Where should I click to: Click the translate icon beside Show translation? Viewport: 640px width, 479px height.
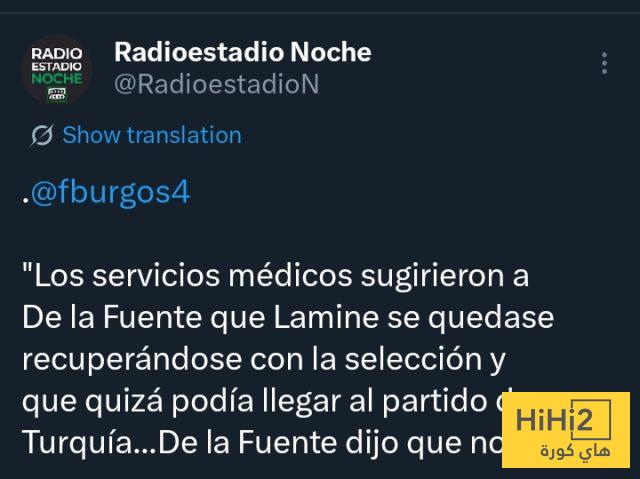42,135
